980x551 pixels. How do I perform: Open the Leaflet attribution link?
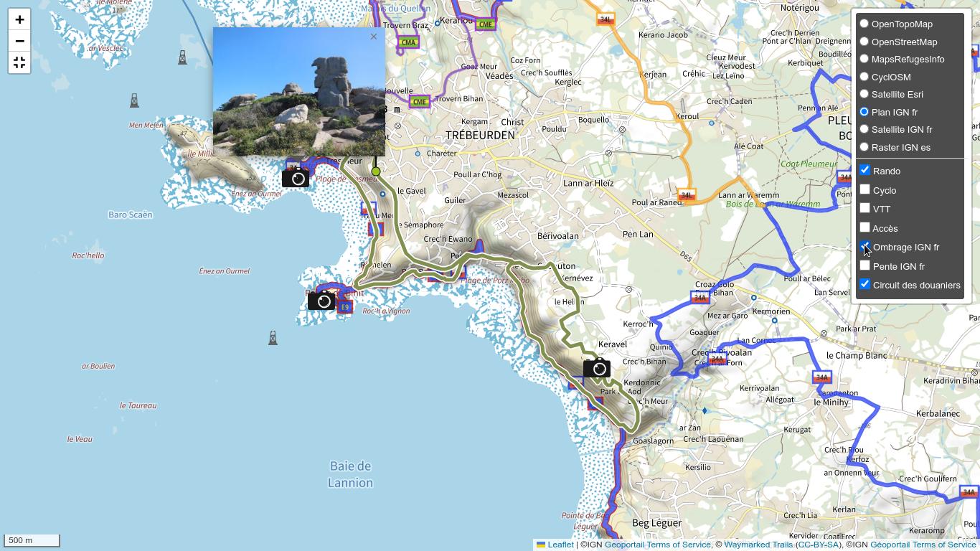coord(560,545)
